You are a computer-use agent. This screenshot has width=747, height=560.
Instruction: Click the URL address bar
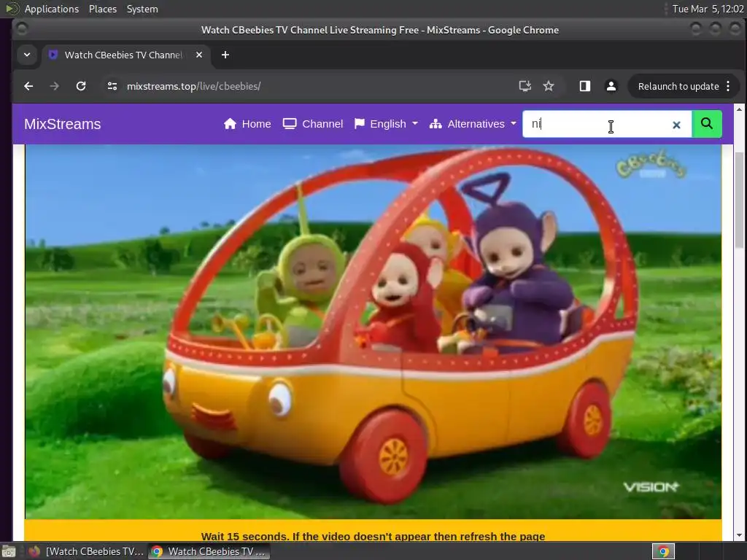point(305,86)
